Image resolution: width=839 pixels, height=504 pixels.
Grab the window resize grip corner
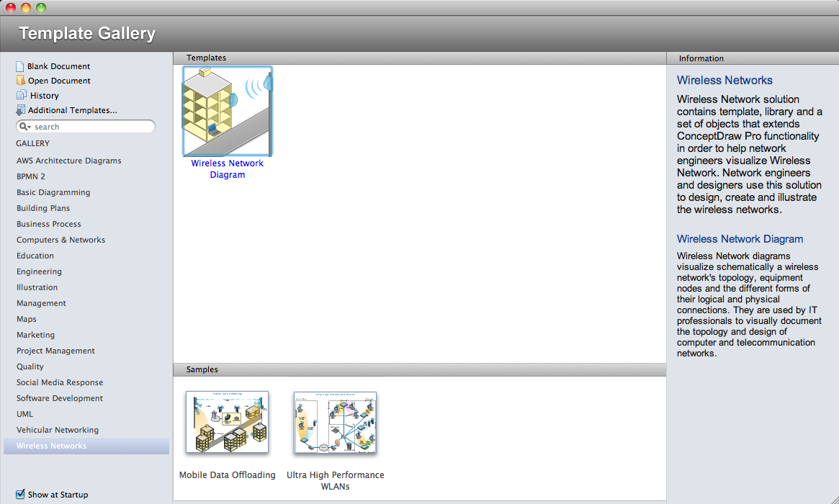pyautogui.click(x=834, y=499)
